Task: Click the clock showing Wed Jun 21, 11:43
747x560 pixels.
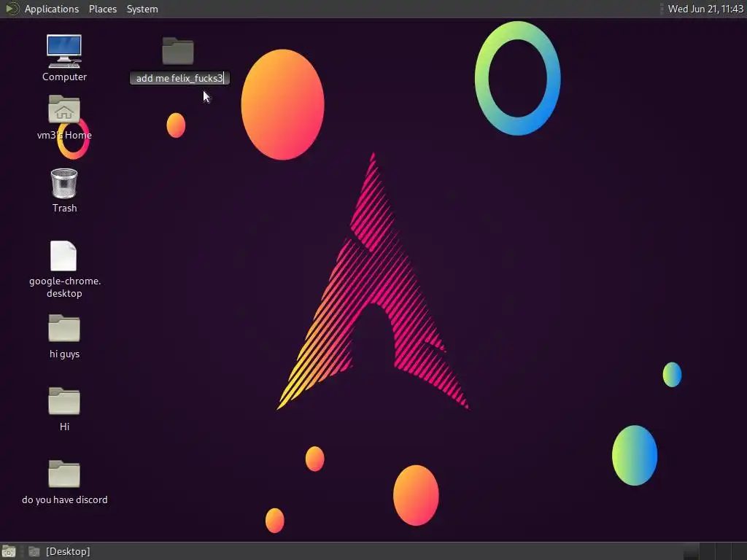Action: (705, 9)
